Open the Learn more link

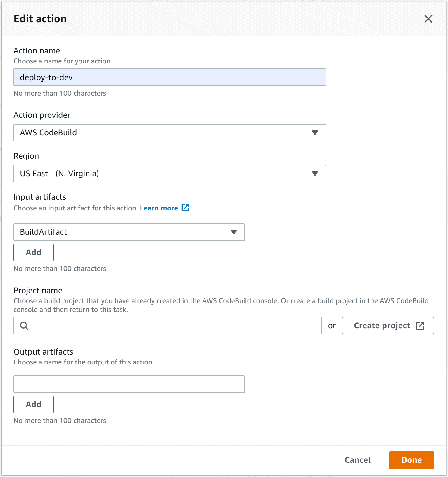point(159,208)
